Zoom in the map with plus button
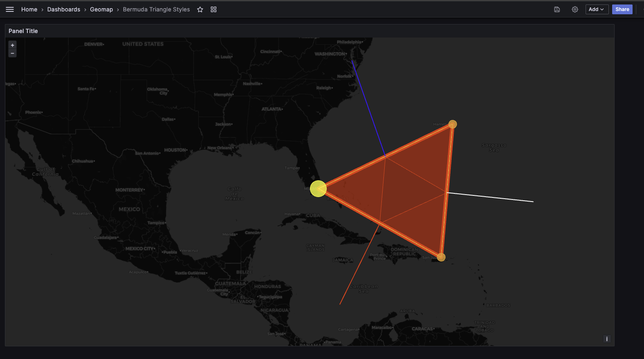 point(13,45)
